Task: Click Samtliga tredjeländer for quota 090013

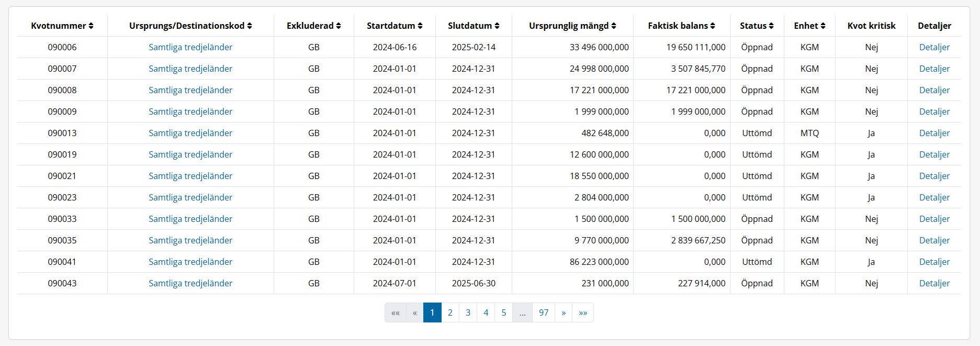Action: tap(190, 133)
